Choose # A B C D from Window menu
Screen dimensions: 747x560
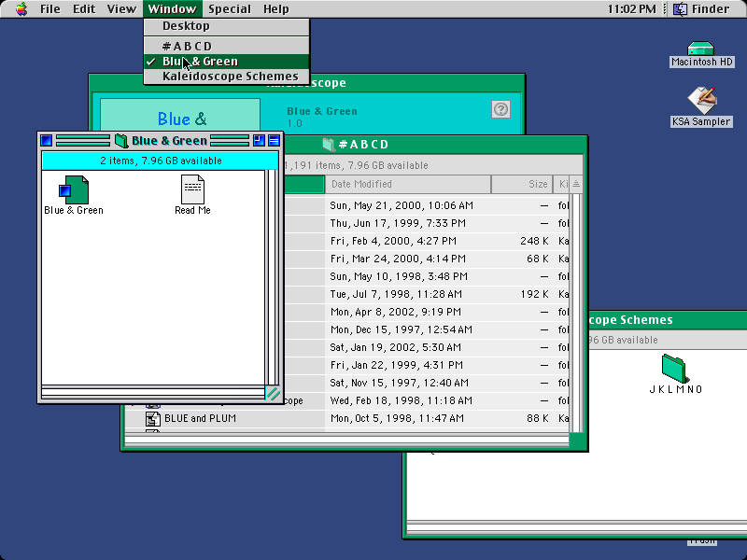tap(226, 46)
